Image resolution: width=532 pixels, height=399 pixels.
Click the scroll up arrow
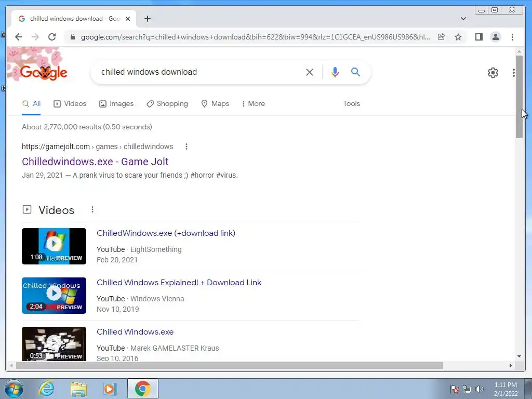pos(519,51)
